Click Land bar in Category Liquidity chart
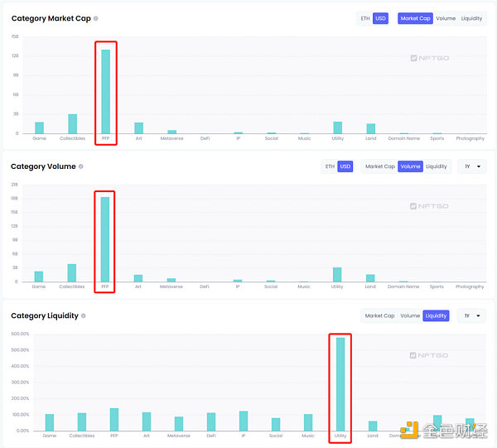The height and width of the screenshot is (448, 497). [x=373, y=426]
